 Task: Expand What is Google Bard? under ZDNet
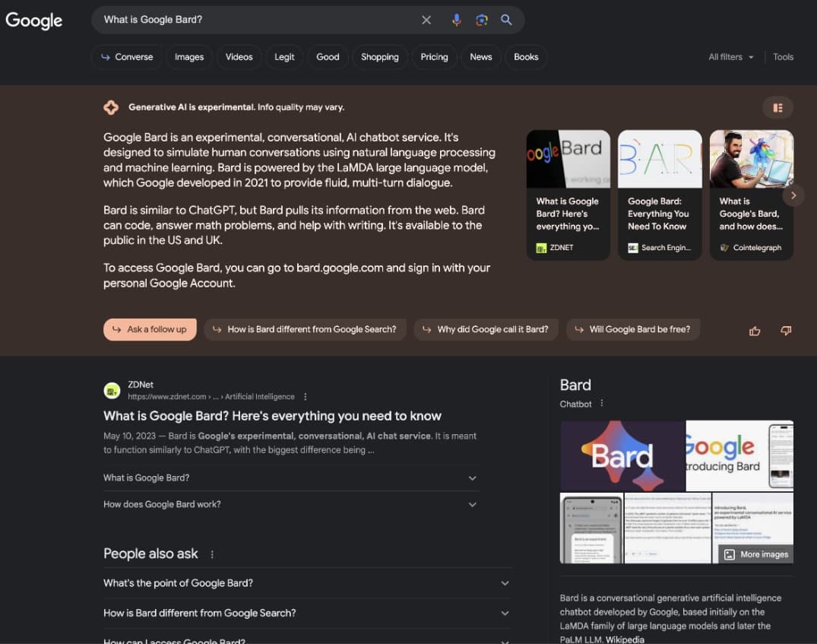[x=291, y=477]
